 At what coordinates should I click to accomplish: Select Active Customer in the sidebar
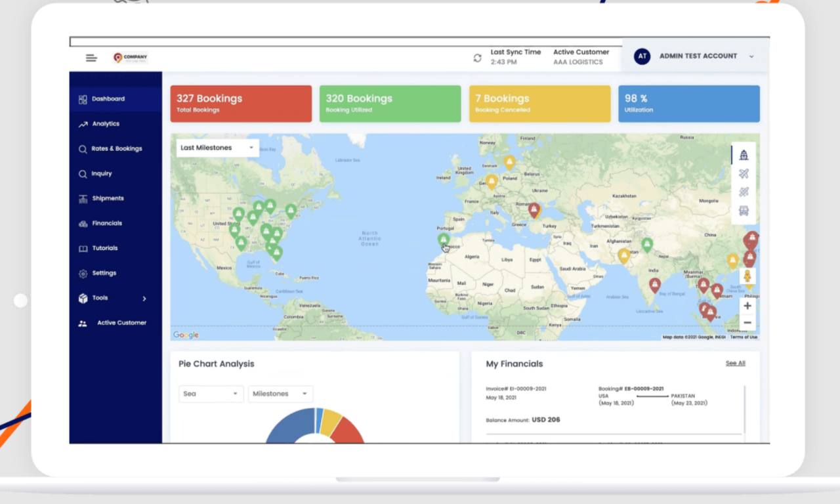115,323
